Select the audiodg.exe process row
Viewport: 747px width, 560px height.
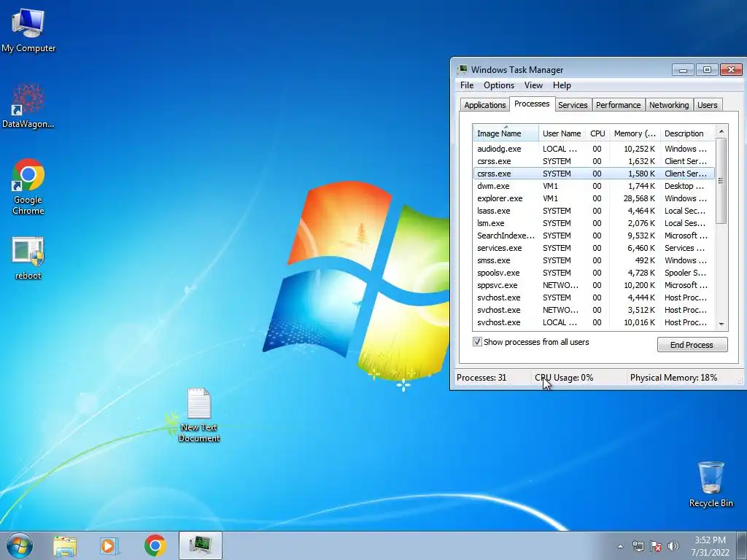pyautogui.click(x=594, y=149)
